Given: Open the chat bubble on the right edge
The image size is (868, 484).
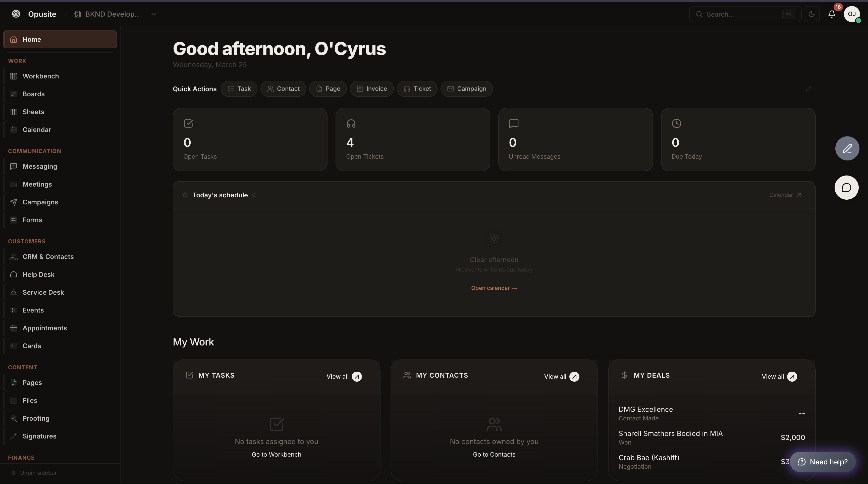Looking at the screenshot, I should tap(847, 188).
